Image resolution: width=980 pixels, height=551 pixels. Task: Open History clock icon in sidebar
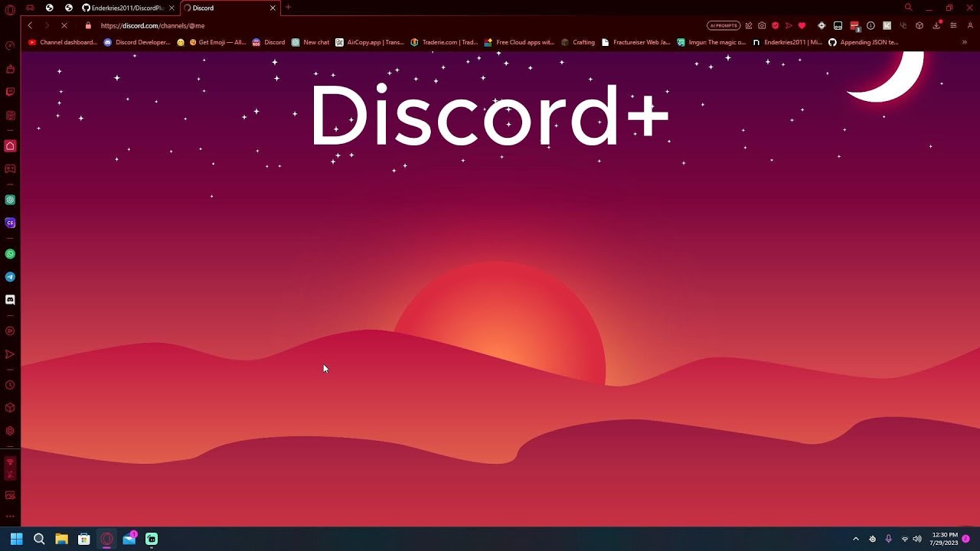click(10, 386)
